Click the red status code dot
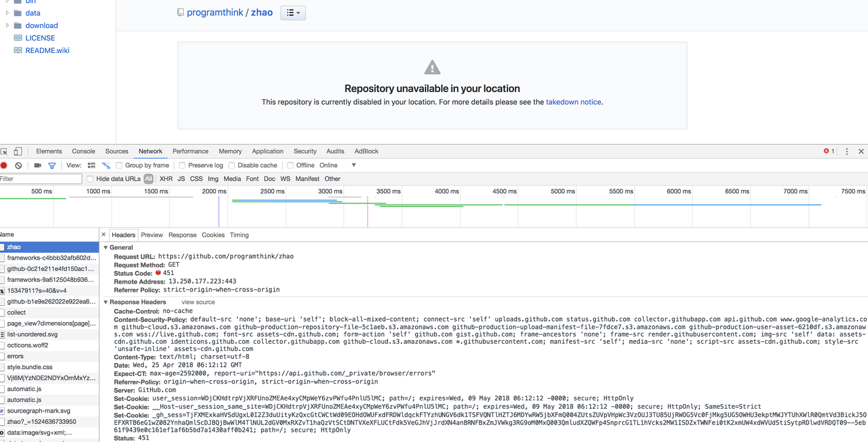 [159, 273]
